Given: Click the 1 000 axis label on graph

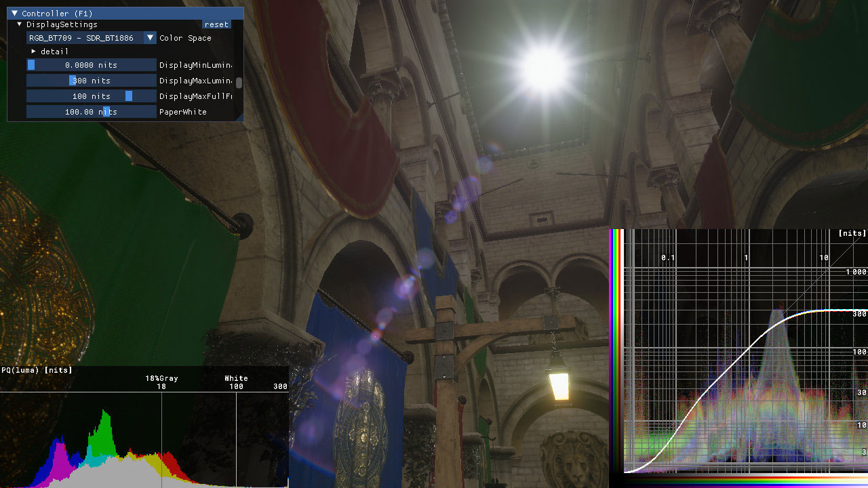Looking at the screenshot, I should pos(856,272).
